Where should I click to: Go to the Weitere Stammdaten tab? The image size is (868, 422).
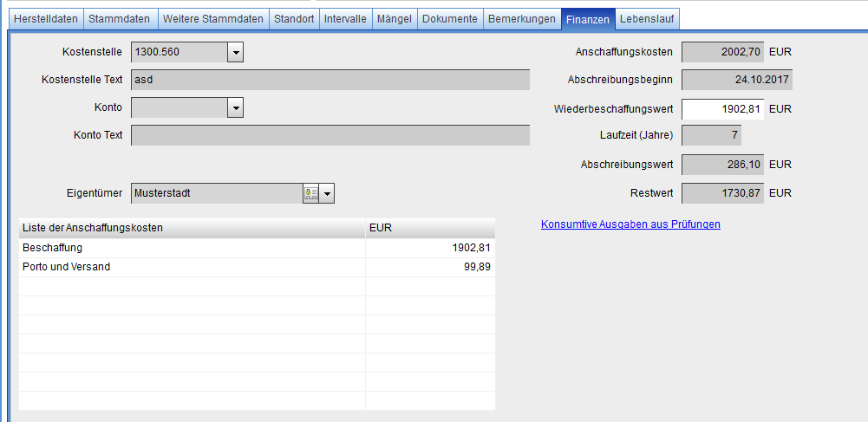pos(212,18)
